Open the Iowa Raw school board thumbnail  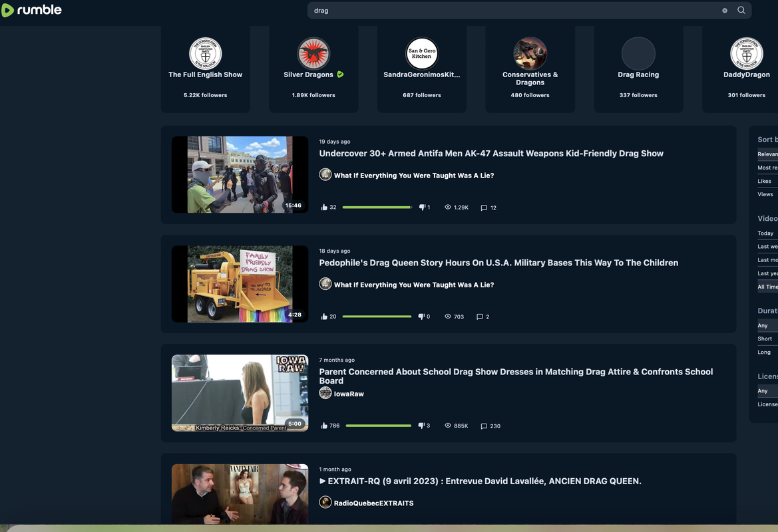tap(240, 392)
